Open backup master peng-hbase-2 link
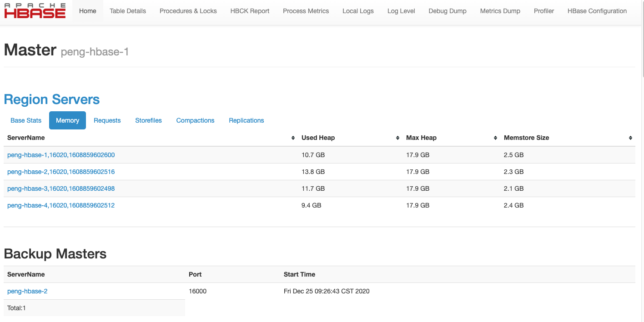 [x=27, y=291]
